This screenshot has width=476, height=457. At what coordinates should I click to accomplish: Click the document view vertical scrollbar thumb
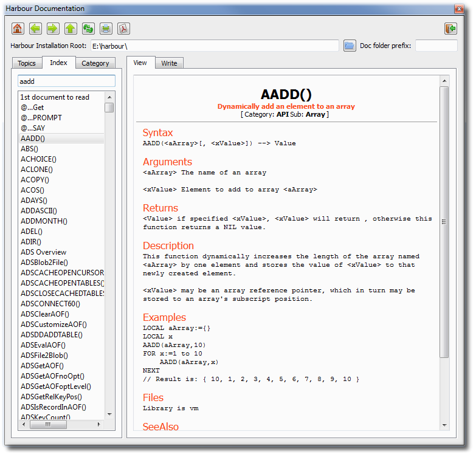coord(444,222)
